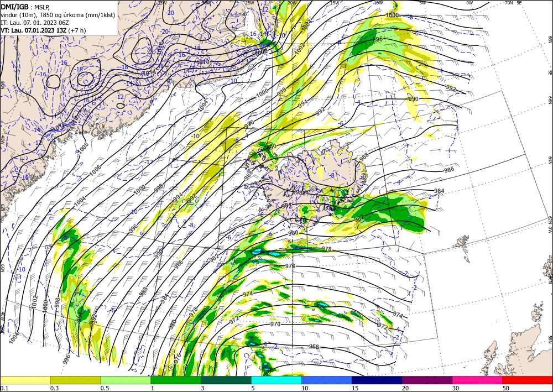
Task: Click the red 50+ legend swatch
Action: (x=528, y=380)
